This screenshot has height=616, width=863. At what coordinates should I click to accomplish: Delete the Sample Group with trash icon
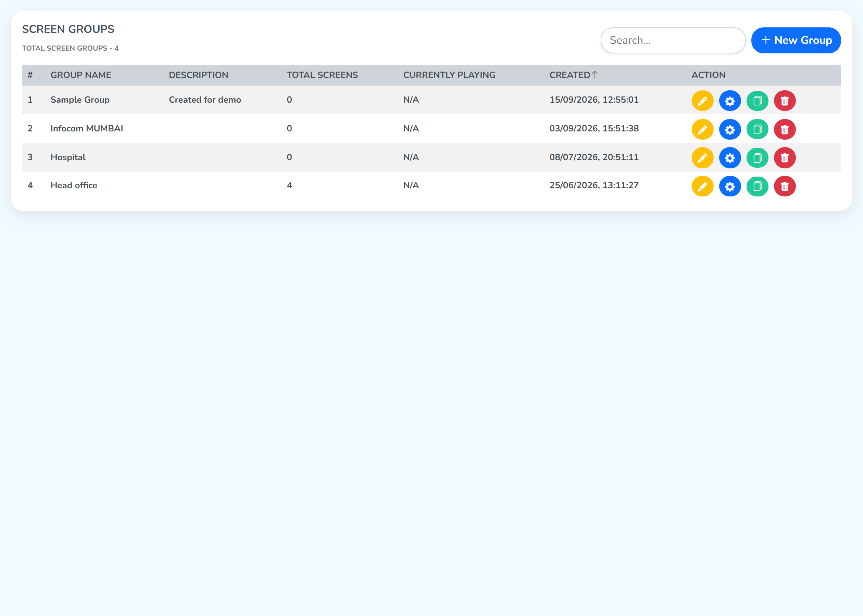point(785,101)
